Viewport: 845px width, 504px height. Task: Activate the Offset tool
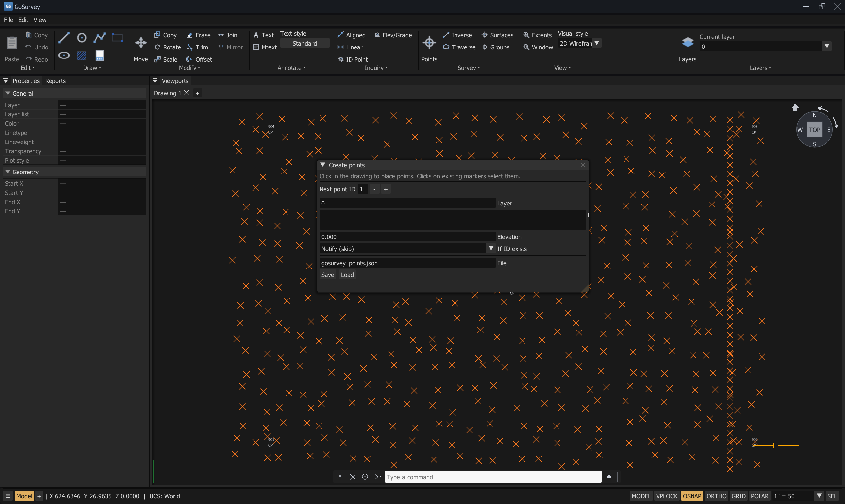pos(199,59)
